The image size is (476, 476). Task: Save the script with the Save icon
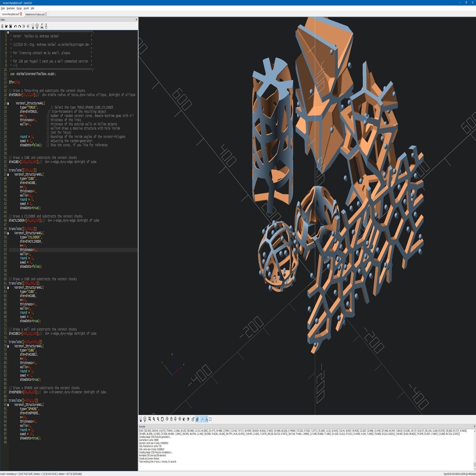coord(10,27)
